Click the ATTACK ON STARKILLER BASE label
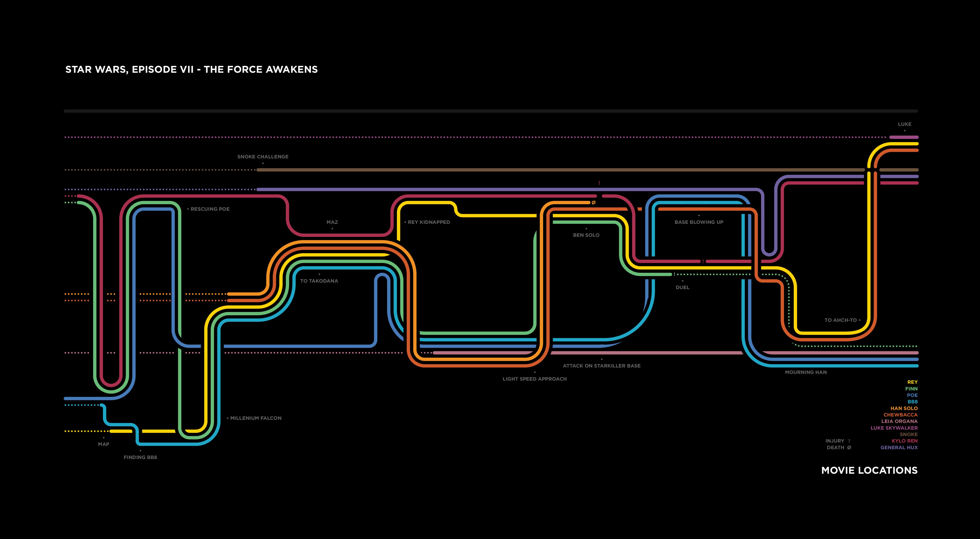The image size is (980, 539). point(602,366)
